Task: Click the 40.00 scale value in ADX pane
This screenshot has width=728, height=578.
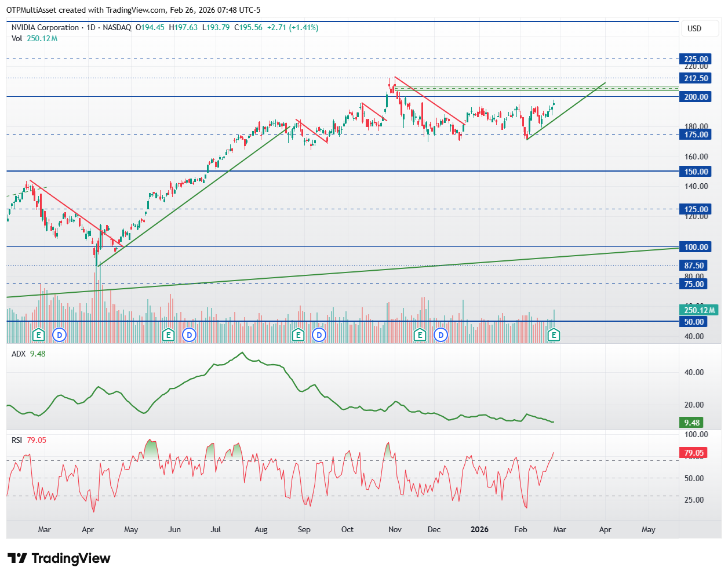Action: point(694,372)
